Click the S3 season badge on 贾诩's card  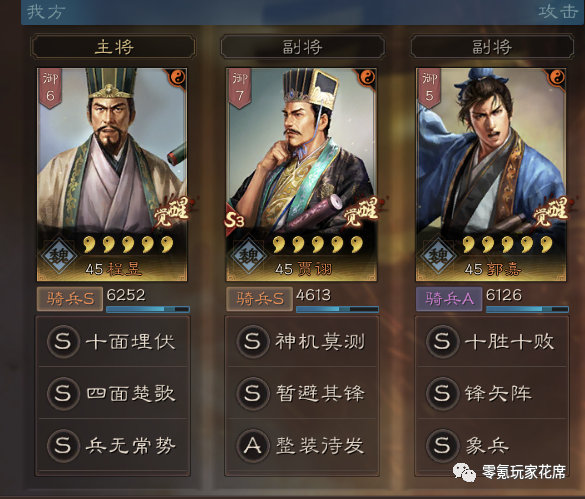click(234, 221)
